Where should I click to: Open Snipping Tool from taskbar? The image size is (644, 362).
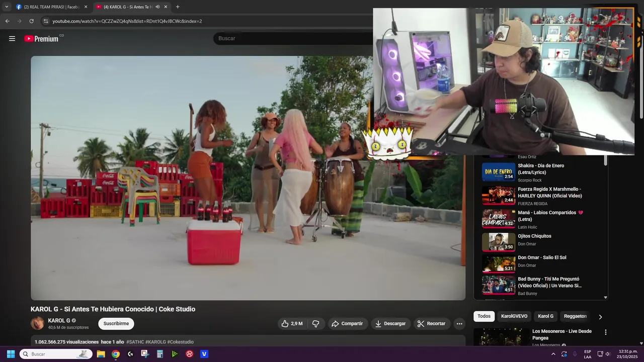tap(145, 354)
